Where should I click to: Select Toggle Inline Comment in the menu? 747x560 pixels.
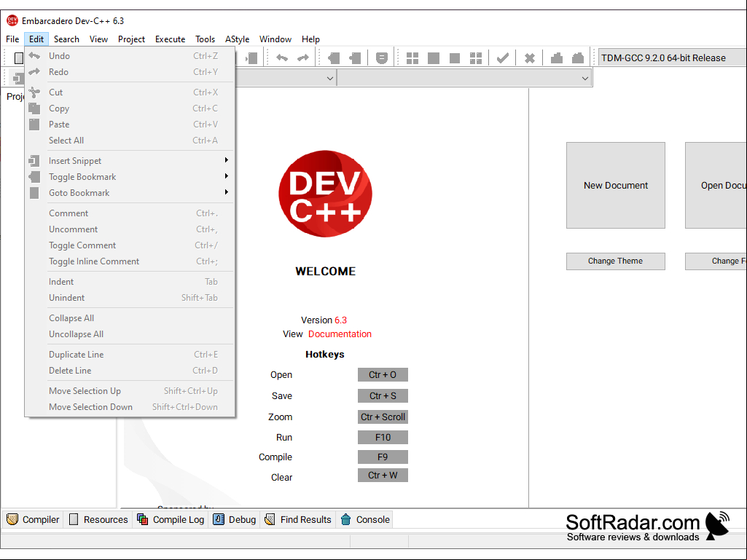point(130,261)
